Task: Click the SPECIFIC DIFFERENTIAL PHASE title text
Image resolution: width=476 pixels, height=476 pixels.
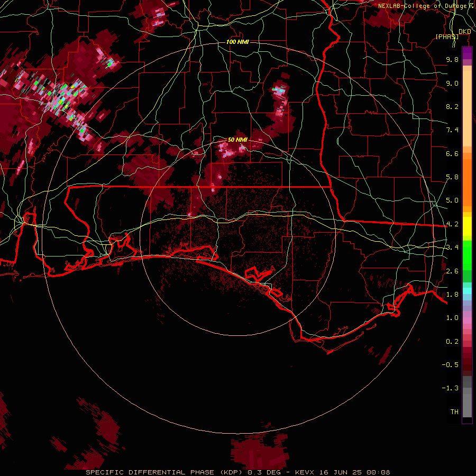Action: click(x=151, y=472)
